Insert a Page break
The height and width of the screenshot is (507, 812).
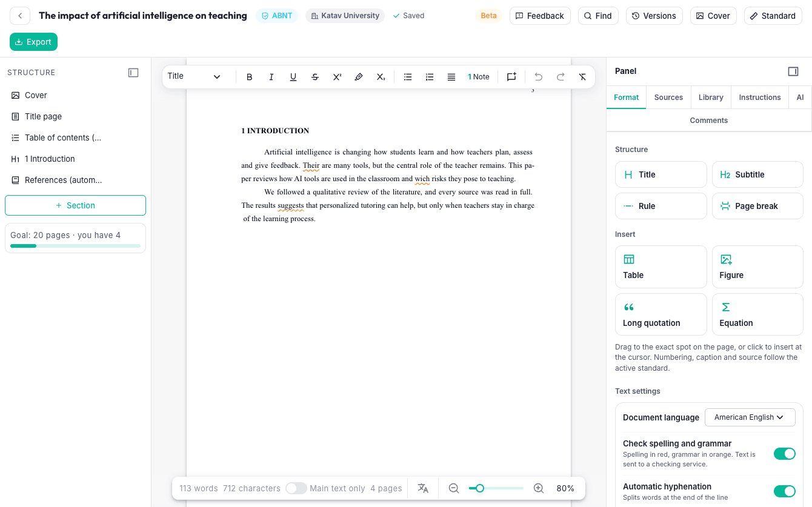(x=757, y=206)
